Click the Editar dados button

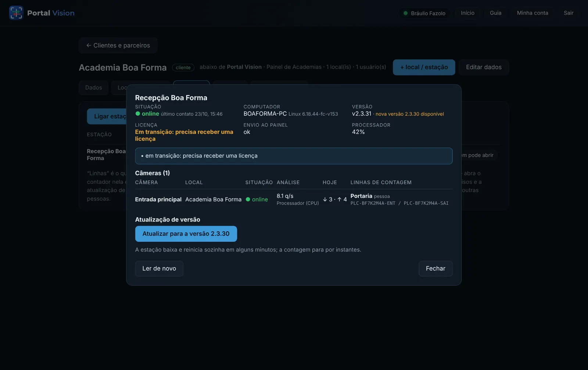(484, 67)
